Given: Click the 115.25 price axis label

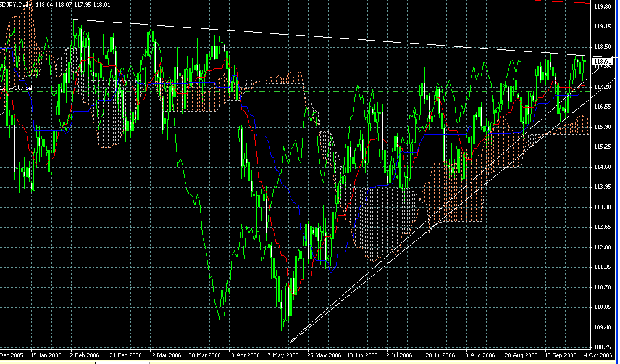Looking at the screenshot, I should 603,147.
